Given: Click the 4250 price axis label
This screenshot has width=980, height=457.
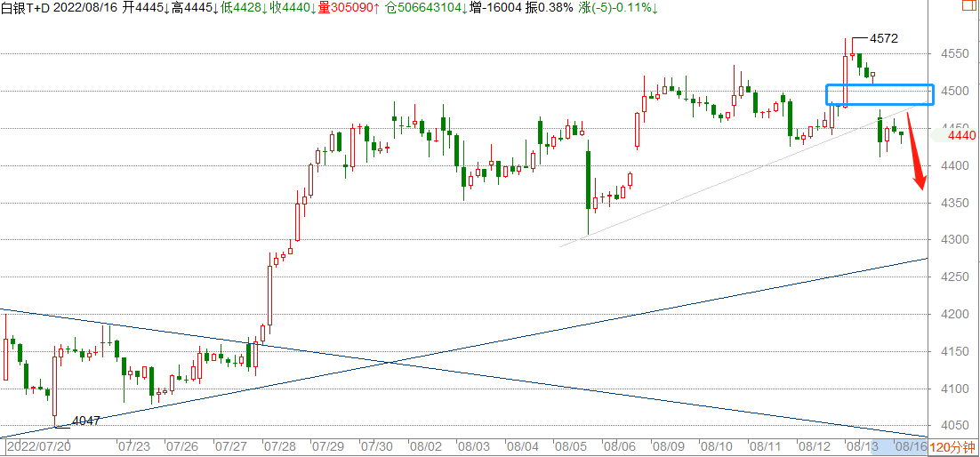Looking at the screenshot, I should pos(953,277).
